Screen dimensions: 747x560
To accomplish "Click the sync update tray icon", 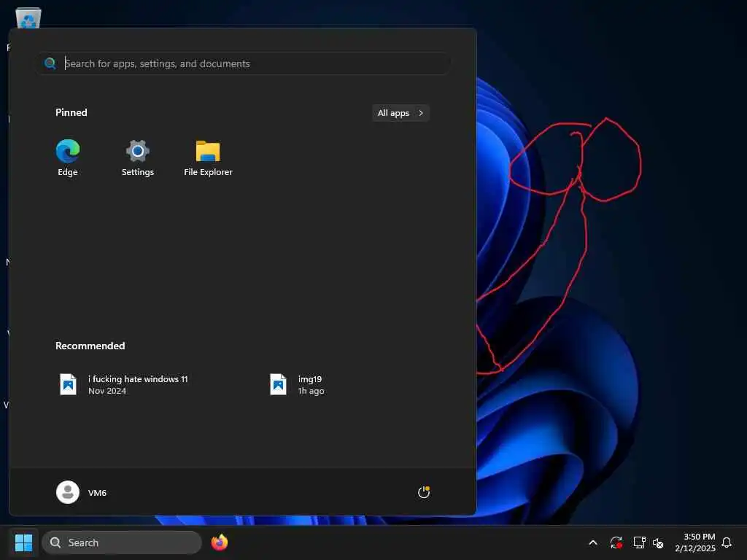I will click(616, 542).
